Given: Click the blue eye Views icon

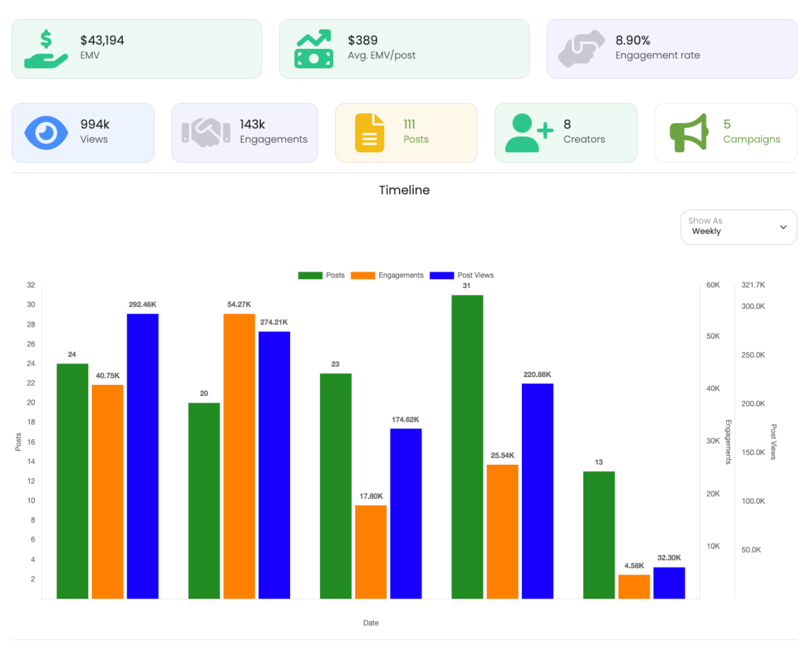Looking at the screenshot, I should 46,133.
